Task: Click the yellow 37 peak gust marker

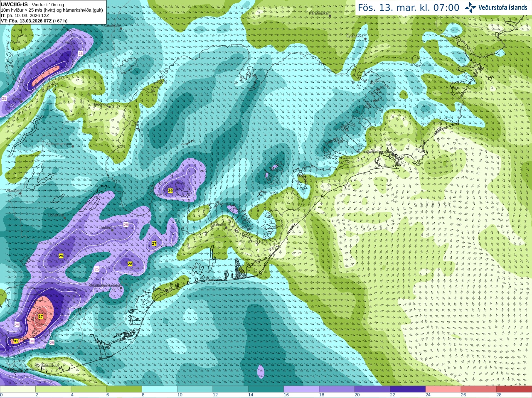Action: point(40,317)
